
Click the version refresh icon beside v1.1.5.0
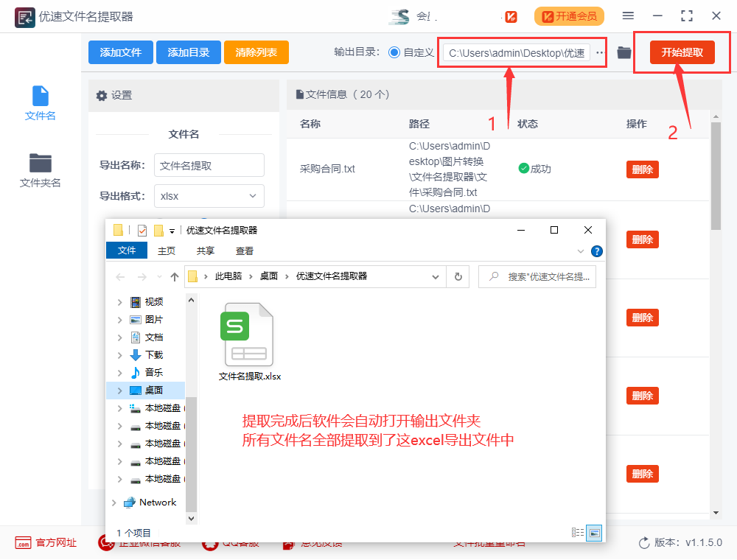(644, 542)
